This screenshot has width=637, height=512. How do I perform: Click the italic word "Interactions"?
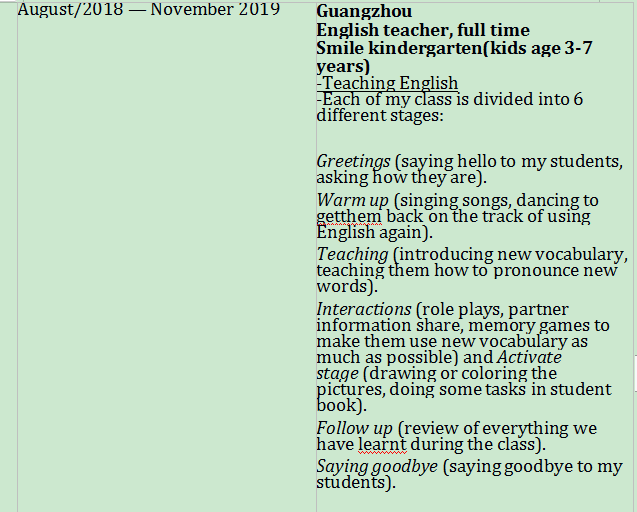tap(363, 309)
